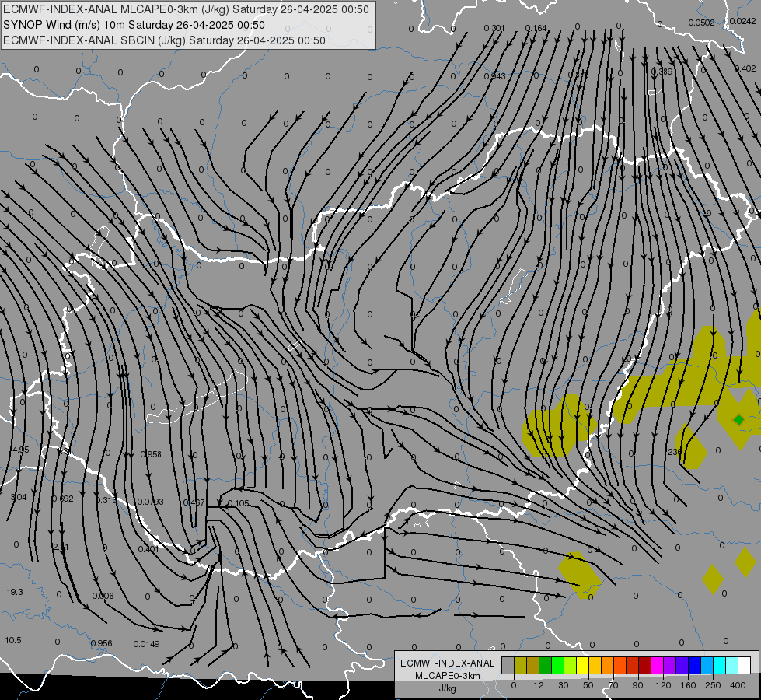
Task: Select the pure yellow legend swatch
Action: click(x=582, y=665)
